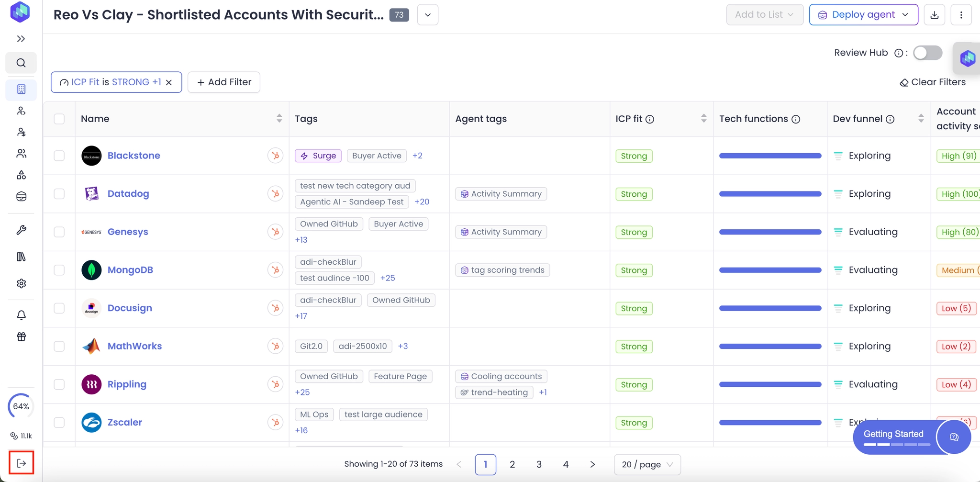Viewport: 980px width, 482px height.
Task: Click the info icon next to Tech functions
Action: tap(796, 119)
